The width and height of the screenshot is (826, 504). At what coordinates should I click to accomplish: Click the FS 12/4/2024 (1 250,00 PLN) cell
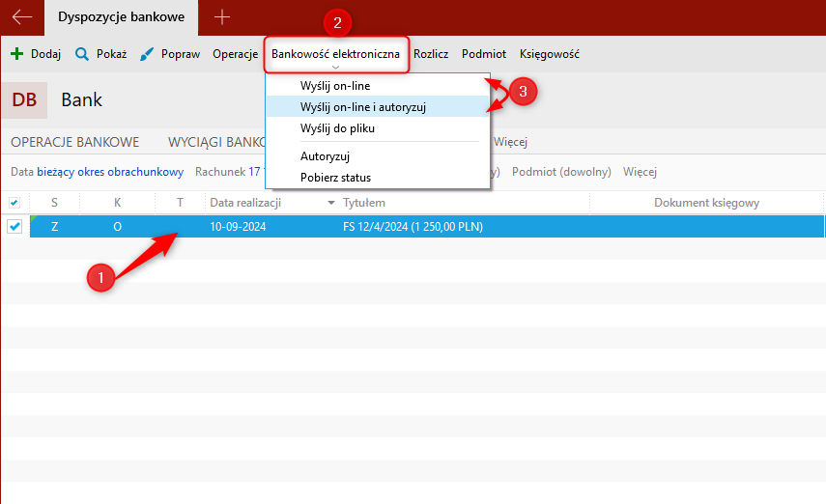413,227
